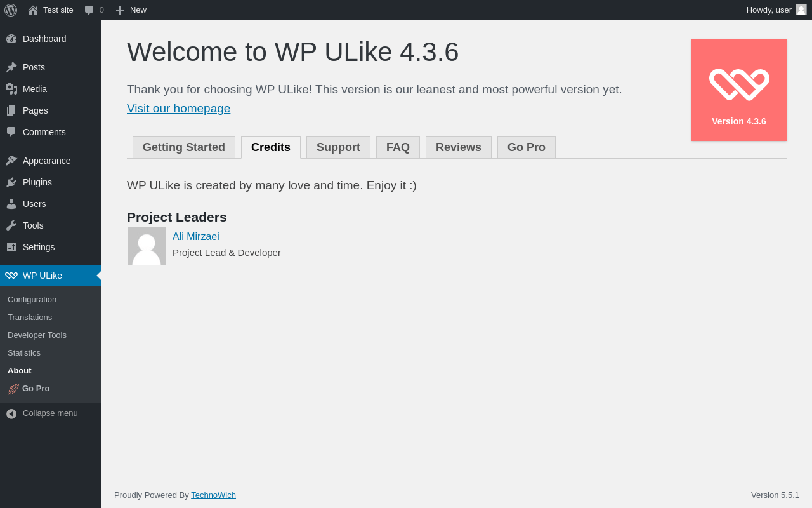The height and width of the screenshot is (508, 812).
Task: Open the Howdy, user account menu
Action: pyautogui.click(x=776, y=10)
